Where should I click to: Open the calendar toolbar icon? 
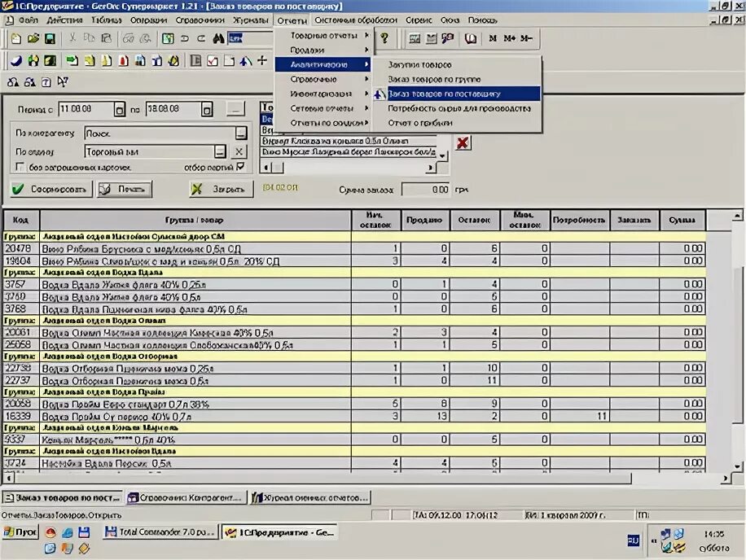pos(432,38)
